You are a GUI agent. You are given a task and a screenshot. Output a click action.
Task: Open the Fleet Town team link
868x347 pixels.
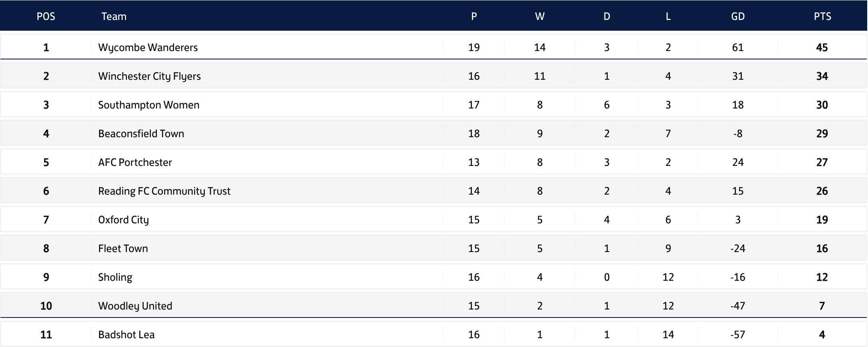[x=123, y=248]
